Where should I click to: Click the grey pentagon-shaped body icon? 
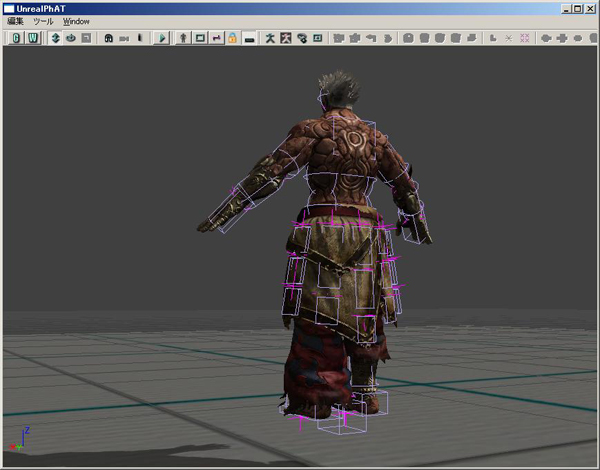[x=355, y=38]
